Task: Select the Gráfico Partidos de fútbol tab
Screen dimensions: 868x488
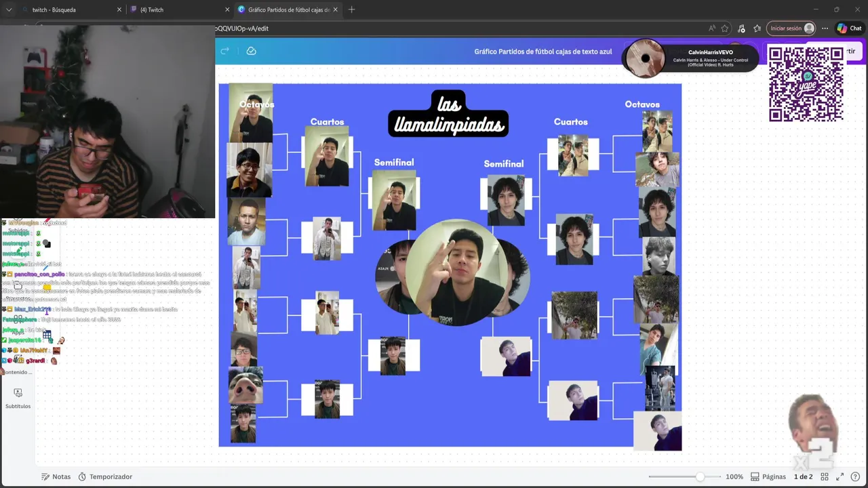Action: point(288,9)
